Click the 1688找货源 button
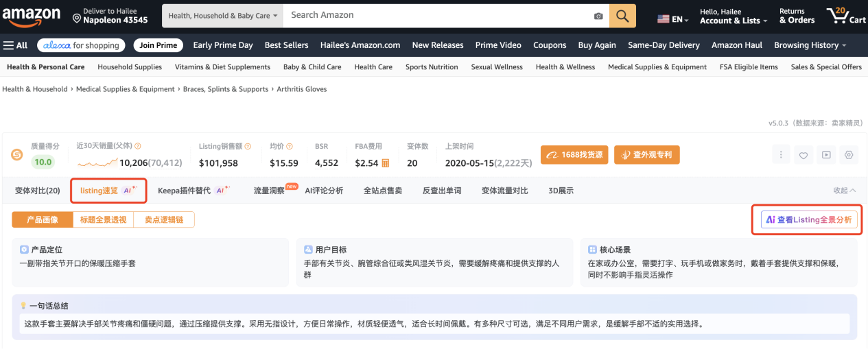This screenshot has width=868, height=349. click(x=574, y=155)
